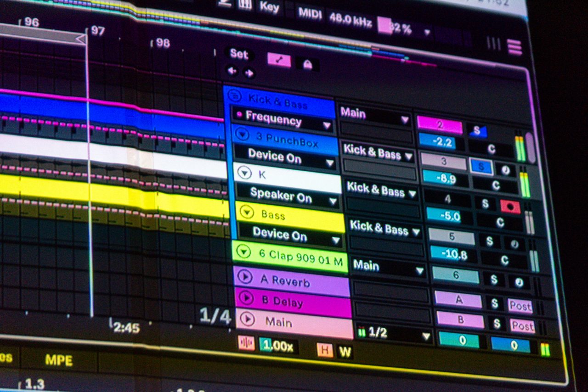Image resolution: width=588 pixels, height=392 pixels.
Task: Click the vertical-bars view icon
Action: point(493,44)
